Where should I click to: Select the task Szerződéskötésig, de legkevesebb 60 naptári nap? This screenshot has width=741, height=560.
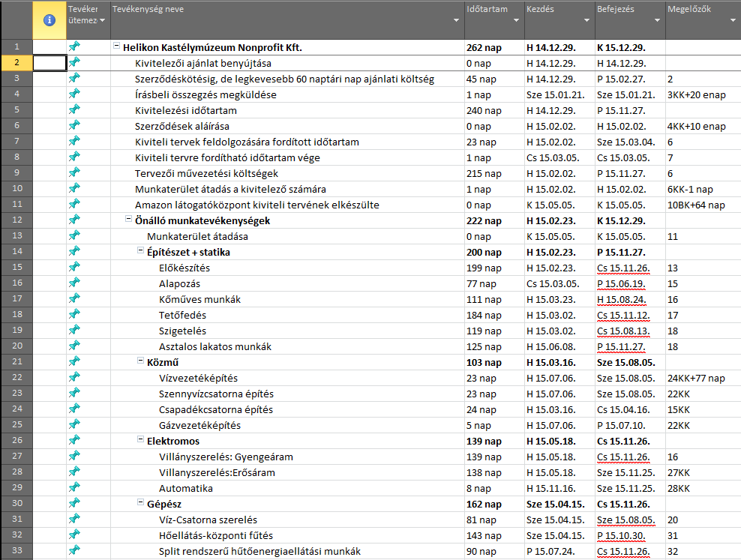coord(284,79)
